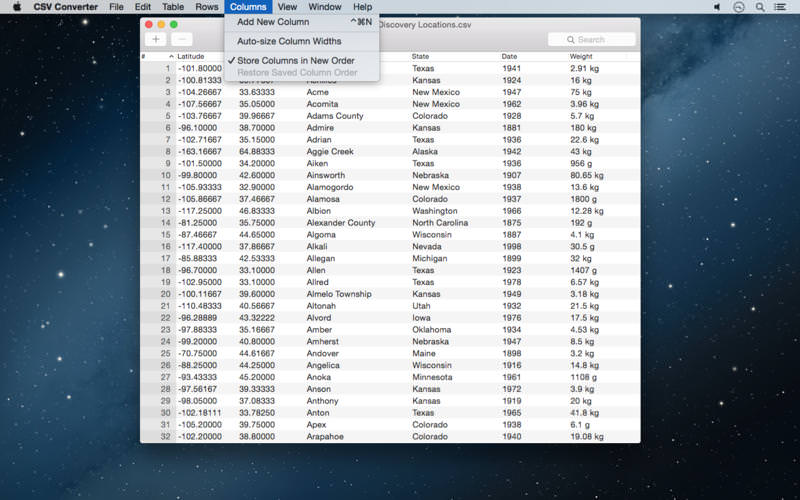Screen dimensions: 800x500
Task: Open Notification Center icon
Action: (780, 7)
